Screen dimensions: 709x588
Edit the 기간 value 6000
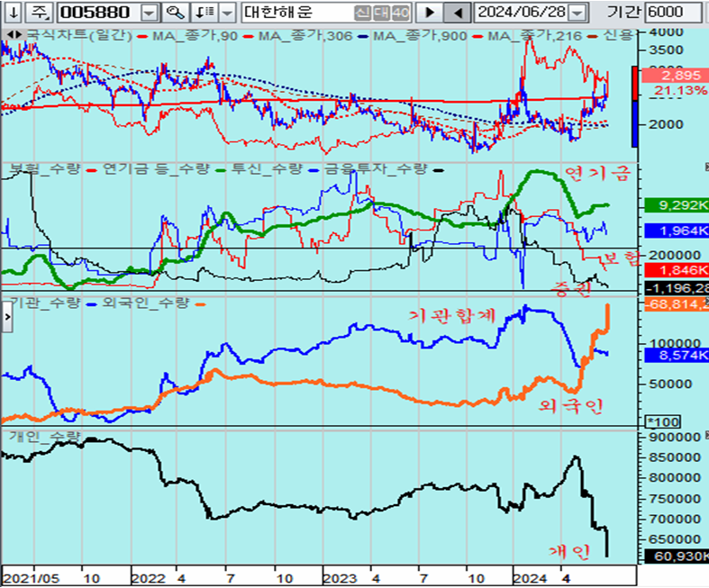tap(673, 13)
